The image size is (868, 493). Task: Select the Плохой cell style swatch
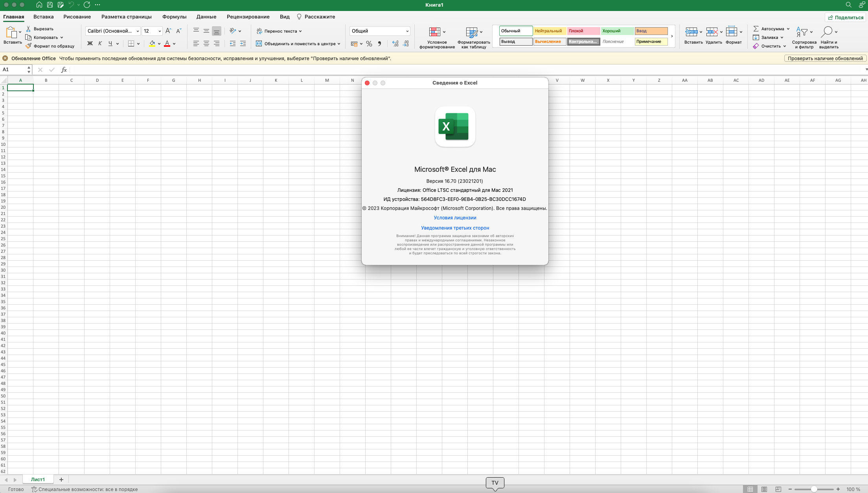[583, 31]
